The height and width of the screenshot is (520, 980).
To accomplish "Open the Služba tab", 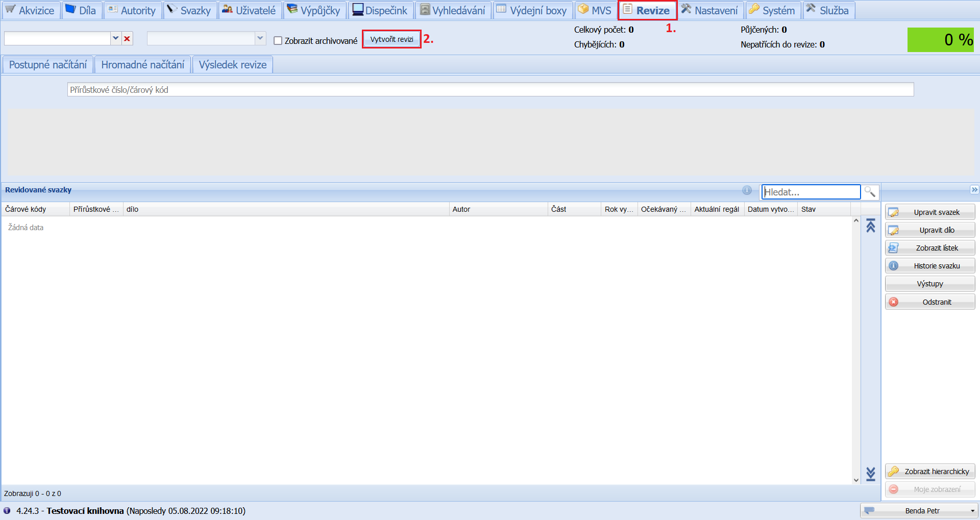I will (x=828, y=10).
